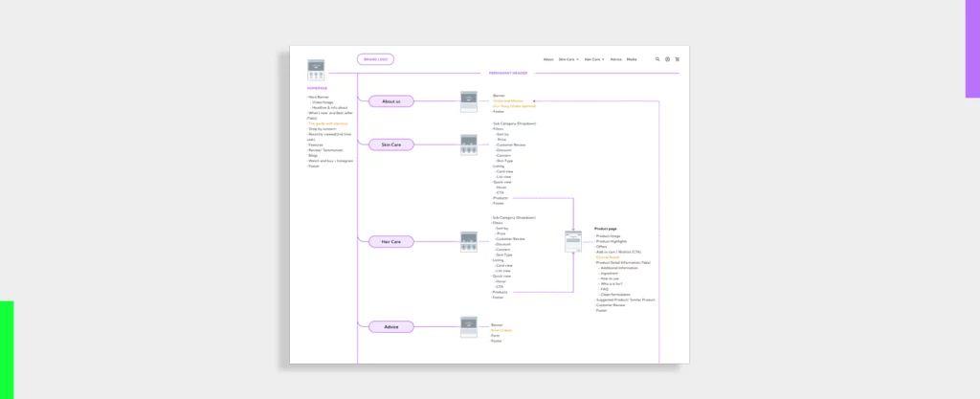980x399 pixels.
Task: Click the 'Hero Banner' homepage list item
Action: (x=318, y=98)
